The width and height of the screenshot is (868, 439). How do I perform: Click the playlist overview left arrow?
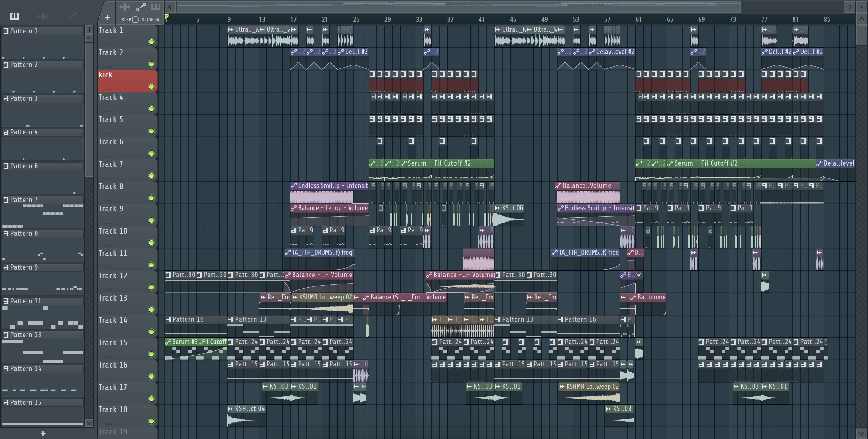170,6
